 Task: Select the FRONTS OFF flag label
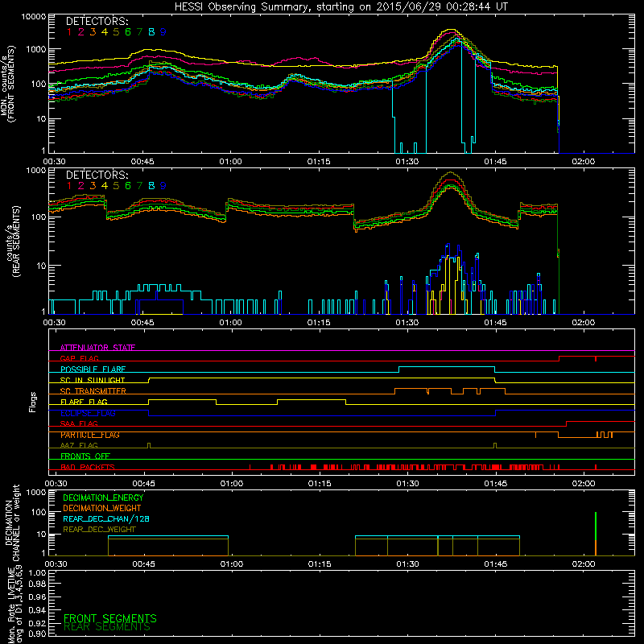pos(85,456)
